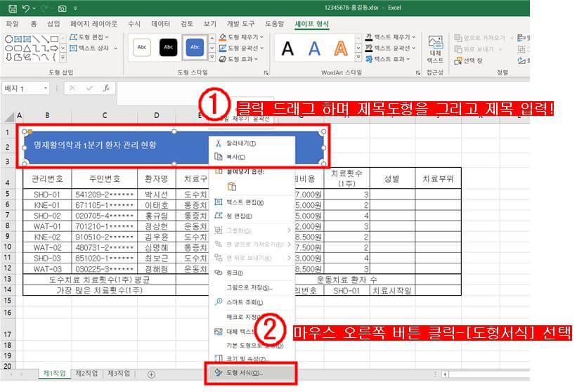Click the camera icon in quick access toolbar
The width and height of the screenshot is (577, 392).
[x=62, y=8]
